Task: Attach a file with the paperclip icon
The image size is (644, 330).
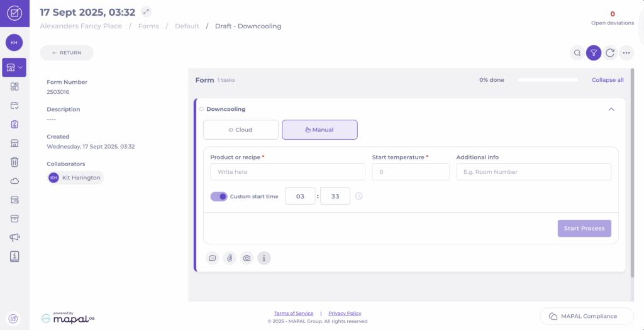Action: (x=230, y=258)
